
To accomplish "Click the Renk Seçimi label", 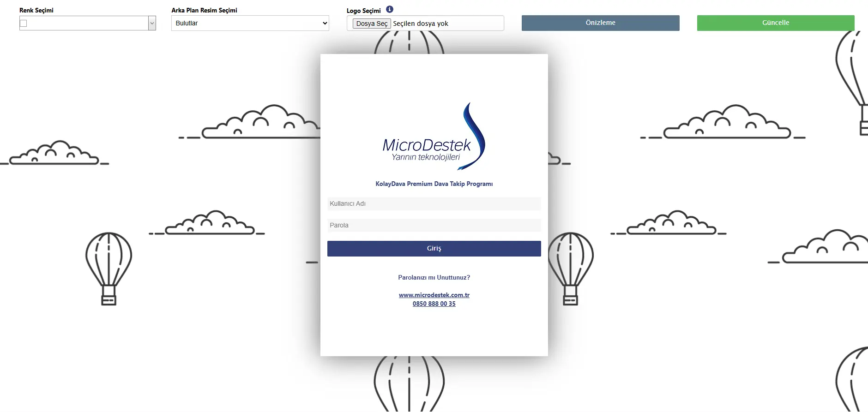I will pyautogui.click(x=36, y=10).
